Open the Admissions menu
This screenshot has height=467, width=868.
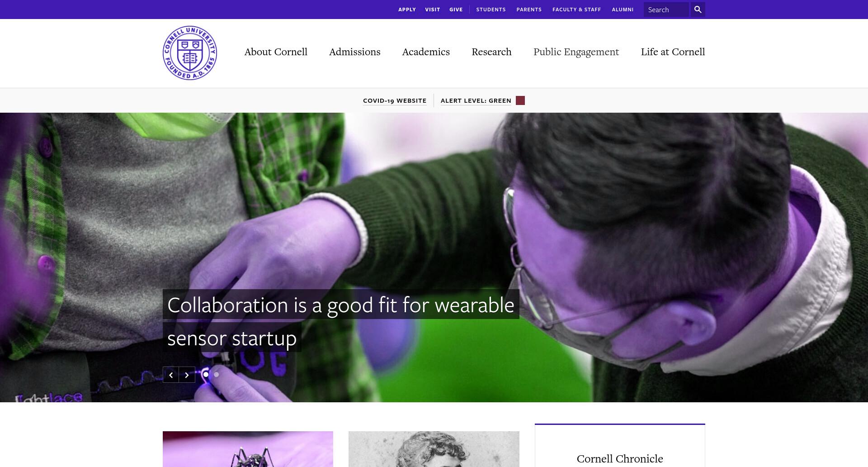pos(355,52)
